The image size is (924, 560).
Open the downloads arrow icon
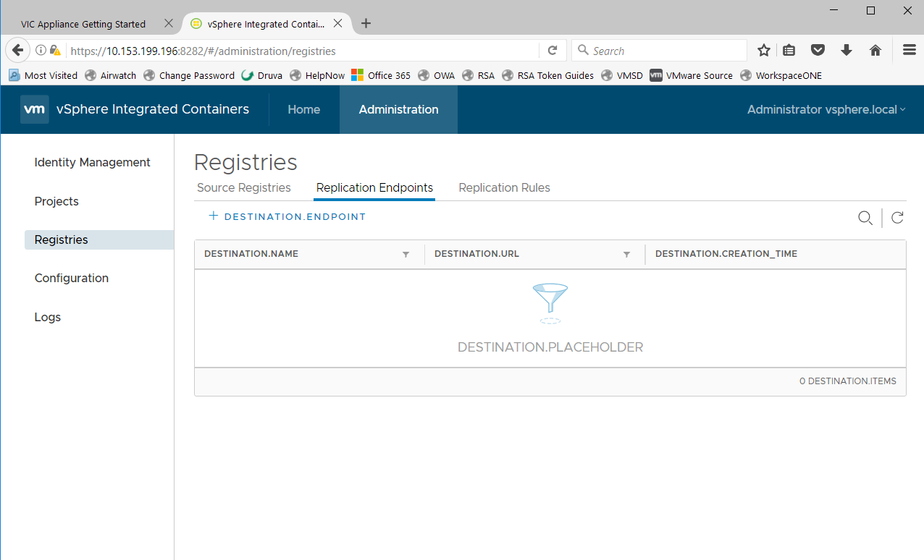[846, 51]
